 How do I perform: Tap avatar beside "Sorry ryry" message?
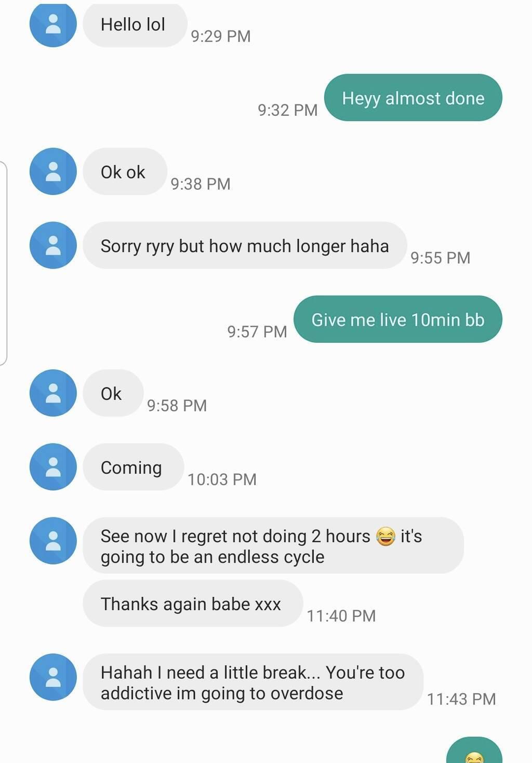click(53, 245)
